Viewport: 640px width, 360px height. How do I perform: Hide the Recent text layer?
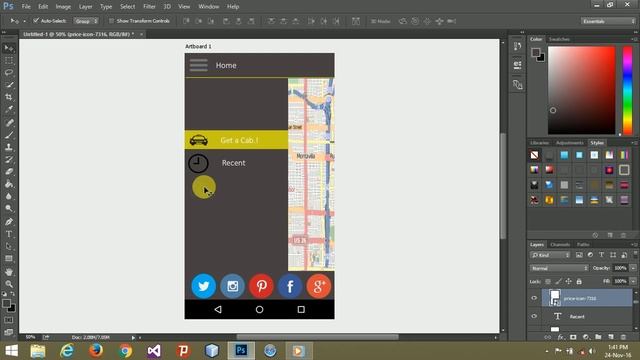534,316
